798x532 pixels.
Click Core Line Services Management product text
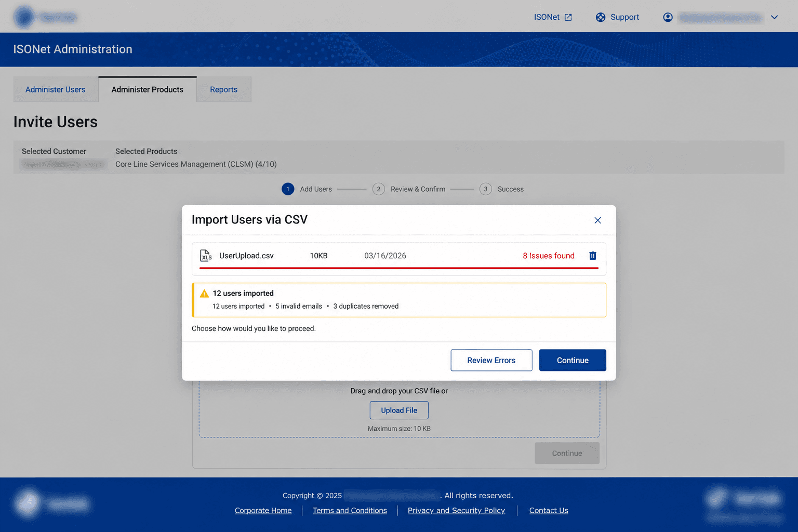196,164
